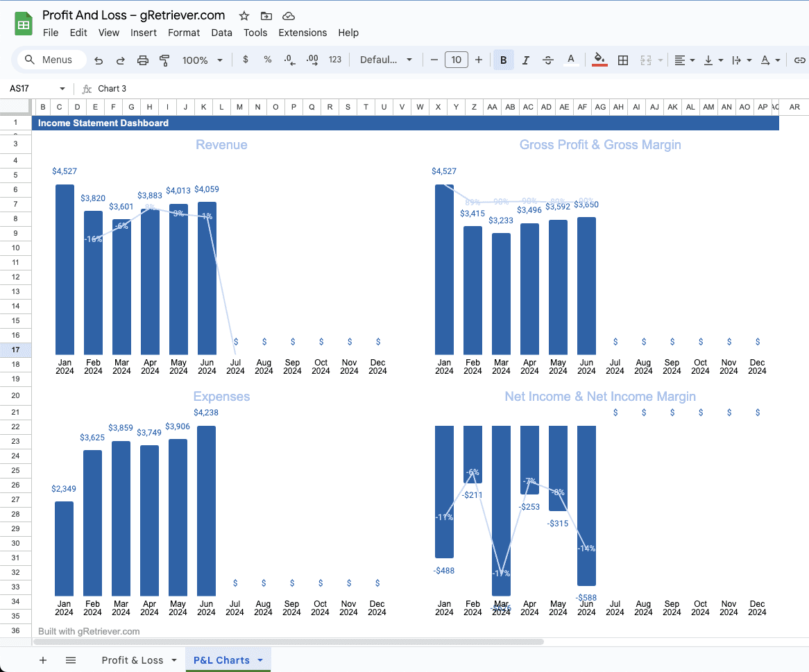Open the borders tool
This screenshot has height=672, width=809.
(623, 60)
